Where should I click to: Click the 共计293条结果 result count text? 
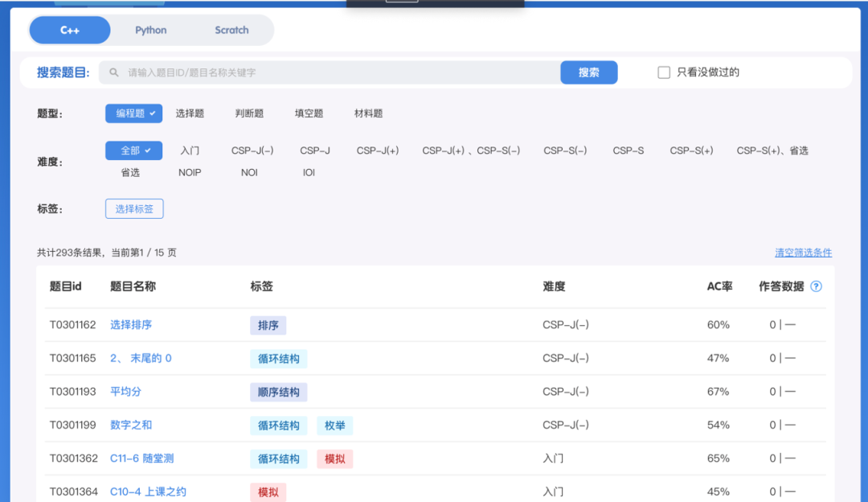(x=70, y=253)
